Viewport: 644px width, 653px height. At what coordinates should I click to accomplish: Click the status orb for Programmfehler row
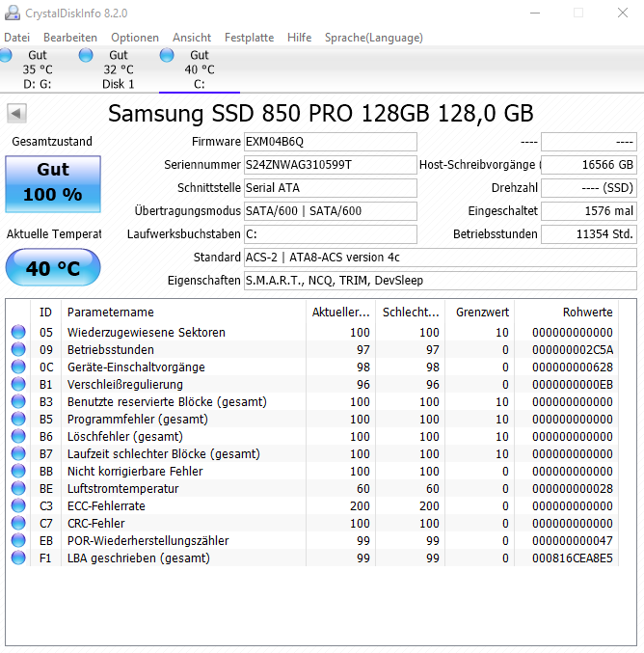pos(18,419)
